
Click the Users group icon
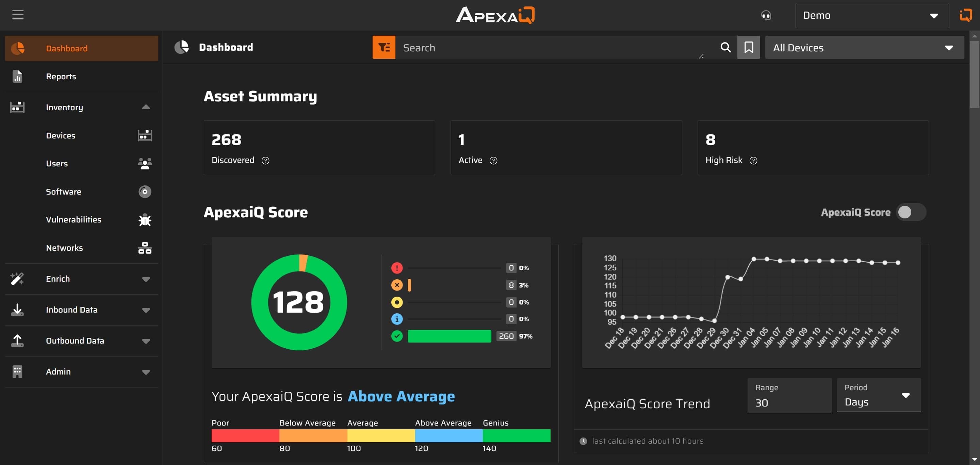(145, 164)
